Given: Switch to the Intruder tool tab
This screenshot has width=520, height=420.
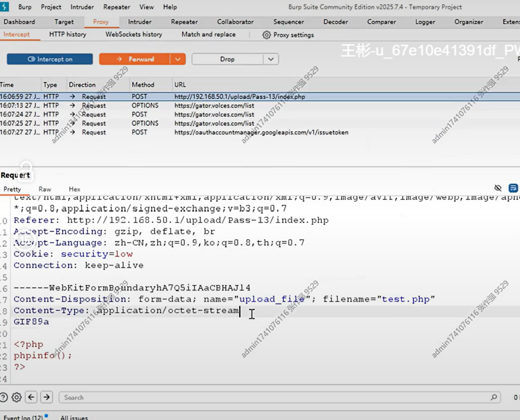Looking at the screenshot, I should pyautogui.click(x=140, y=22).
